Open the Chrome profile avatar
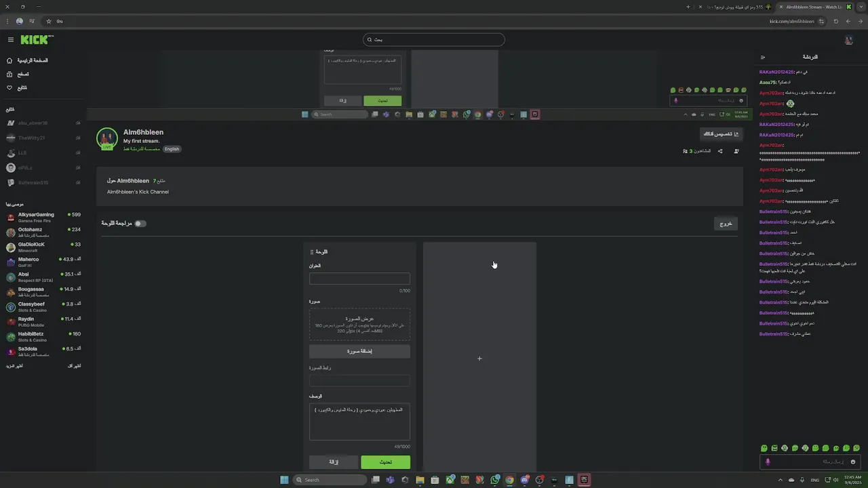This screenshot has height=488, width=868. [20, 21]
